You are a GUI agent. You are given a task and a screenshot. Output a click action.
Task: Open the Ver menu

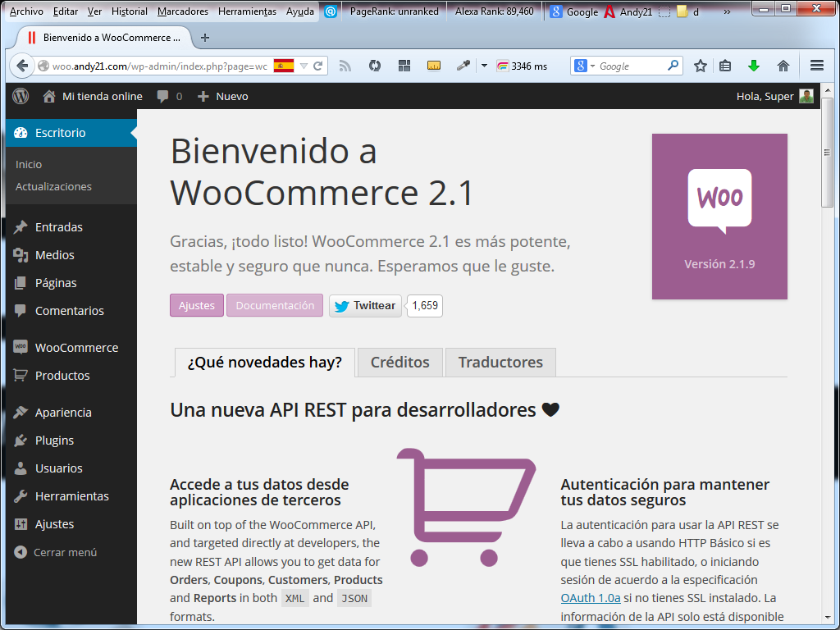[x=95, y=11]
